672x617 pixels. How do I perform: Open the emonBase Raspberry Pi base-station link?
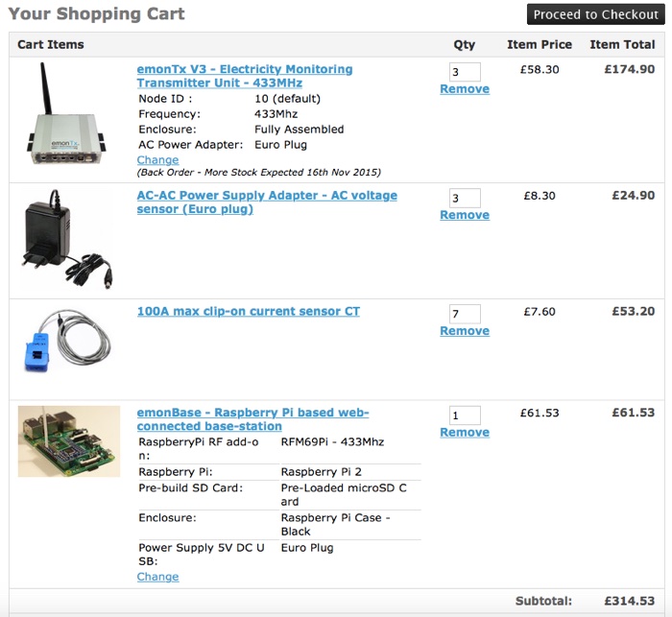click(x=252, y=419)
